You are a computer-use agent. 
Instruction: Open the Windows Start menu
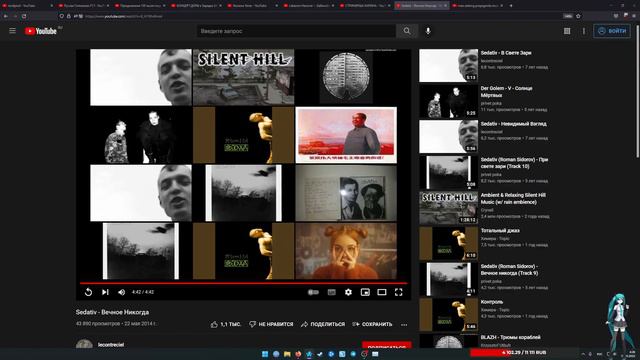265,354
